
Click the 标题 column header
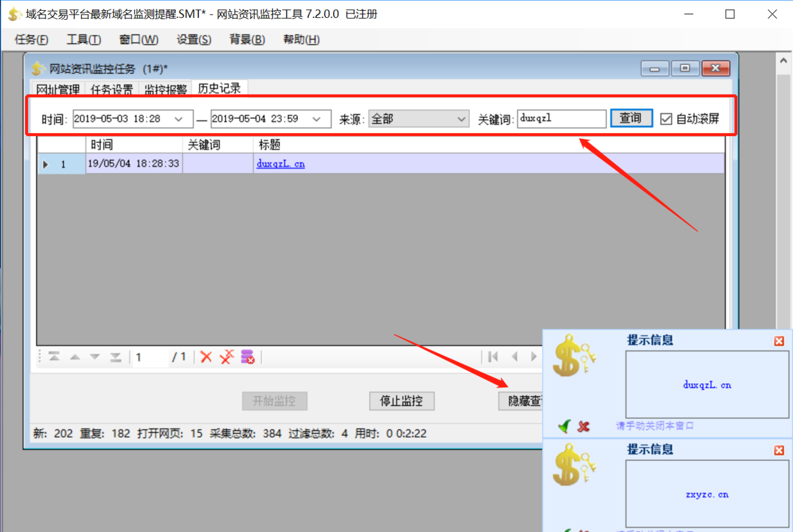(489, 145)
